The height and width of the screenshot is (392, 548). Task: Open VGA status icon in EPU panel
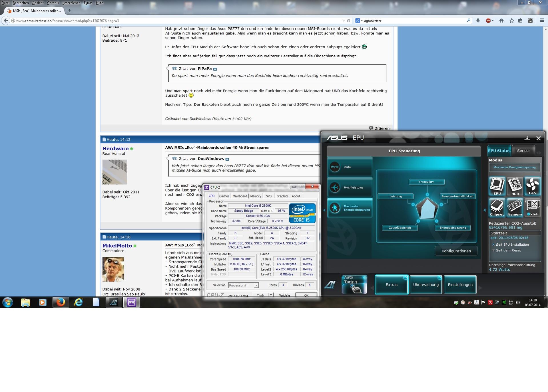pyautogui.click(x=532, y=207)
